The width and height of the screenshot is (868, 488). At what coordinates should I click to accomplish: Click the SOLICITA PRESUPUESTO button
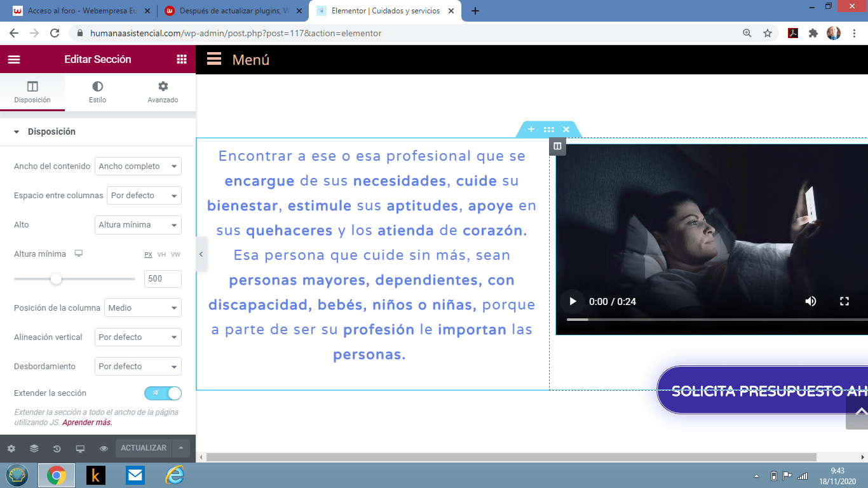click(x=763, y=391)
